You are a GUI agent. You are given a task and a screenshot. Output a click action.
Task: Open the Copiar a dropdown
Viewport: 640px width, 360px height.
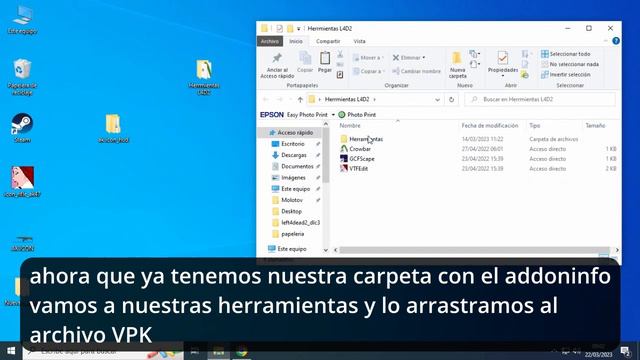(369, 71)
